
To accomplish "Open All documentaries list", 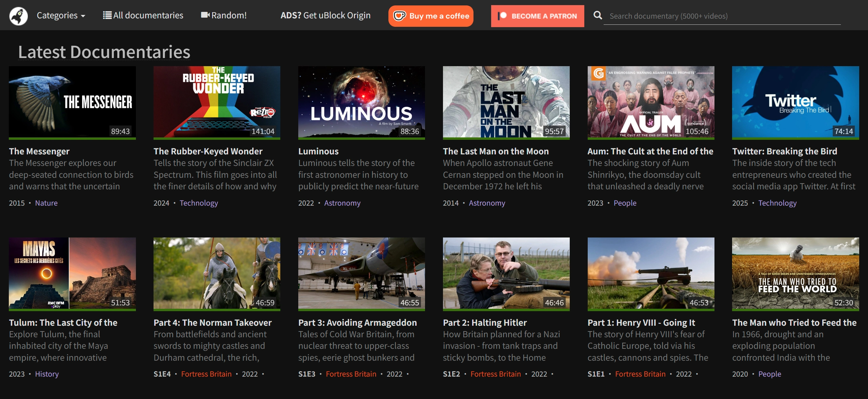I will coord(143,15).
